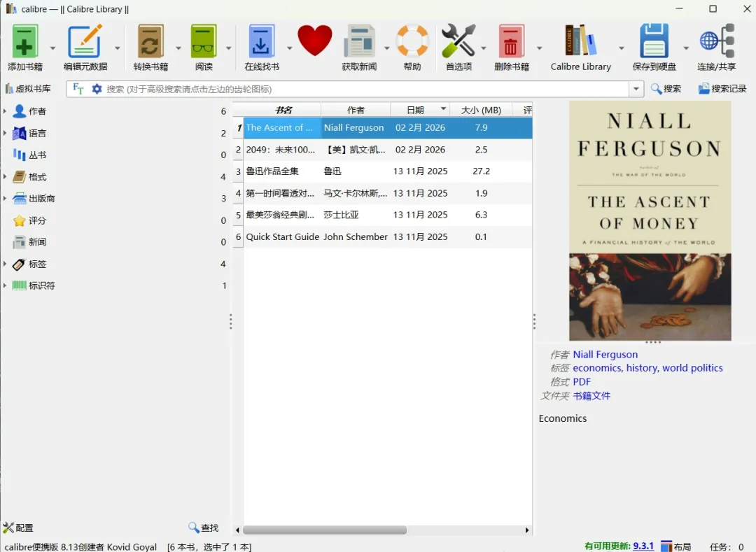Open Niall Ferguson author link in details

pyautogui.click(x=605, y=355)
